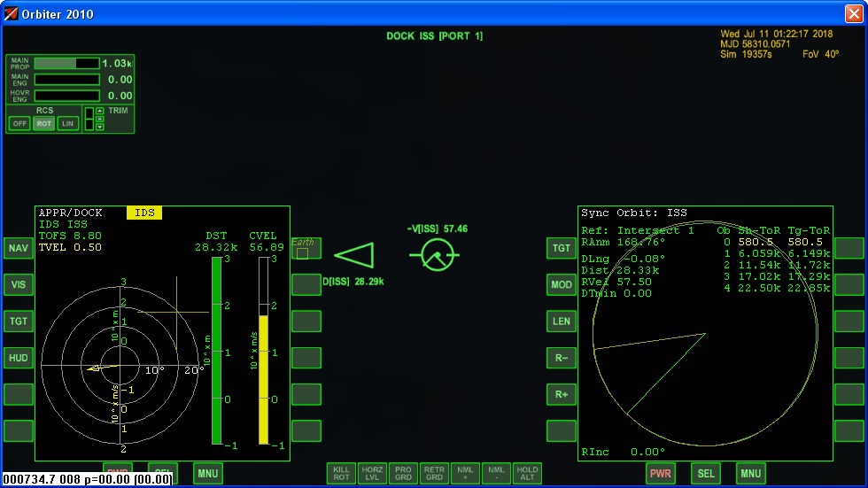Click the RInc 0.00° readout
Image resolution: width=868 pixels, height=488 pixels.
tap(623, 452)
